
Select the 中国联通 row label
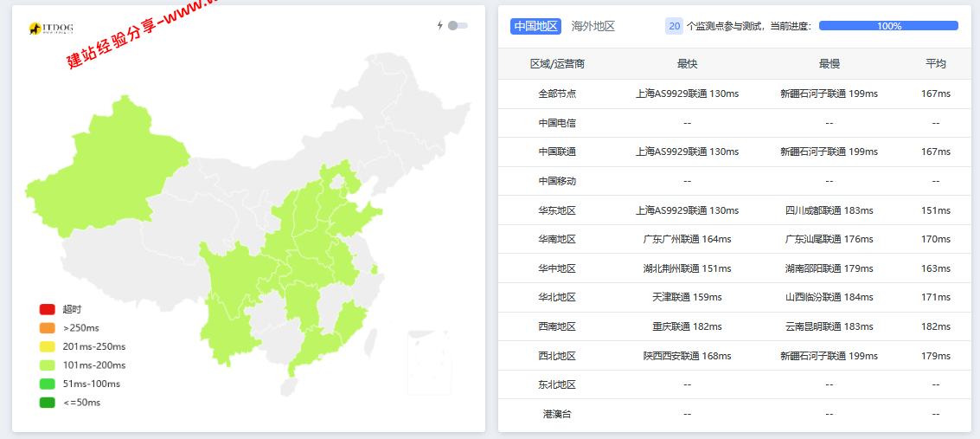(x=558, y=152)
